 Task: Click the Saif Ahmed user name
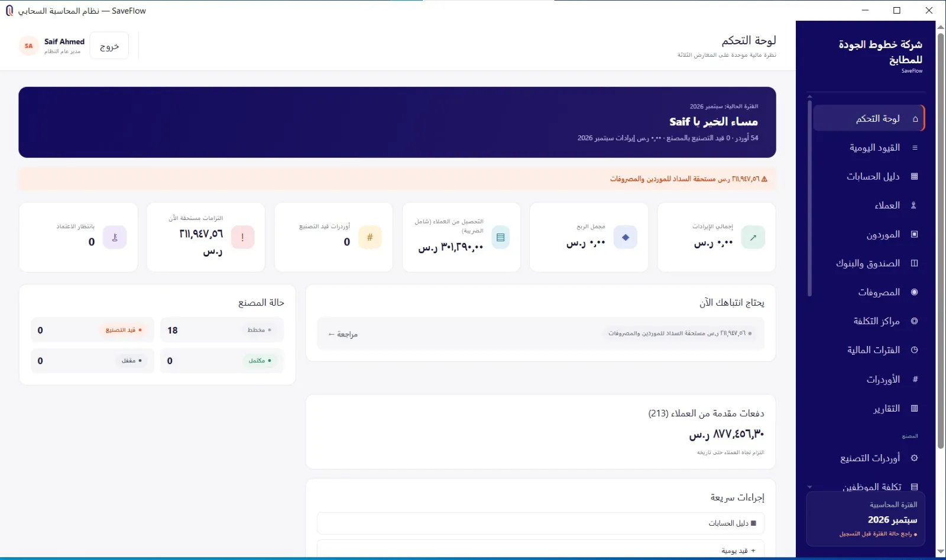click(64, 41)
